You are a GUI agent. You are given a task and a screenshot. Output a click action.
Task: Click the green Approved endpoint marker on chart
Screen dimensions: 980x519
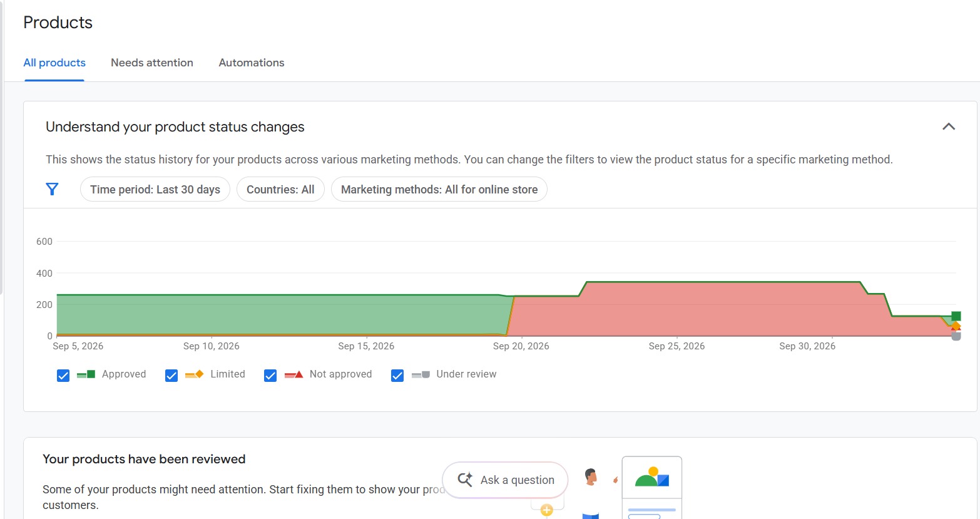point(956,316)
